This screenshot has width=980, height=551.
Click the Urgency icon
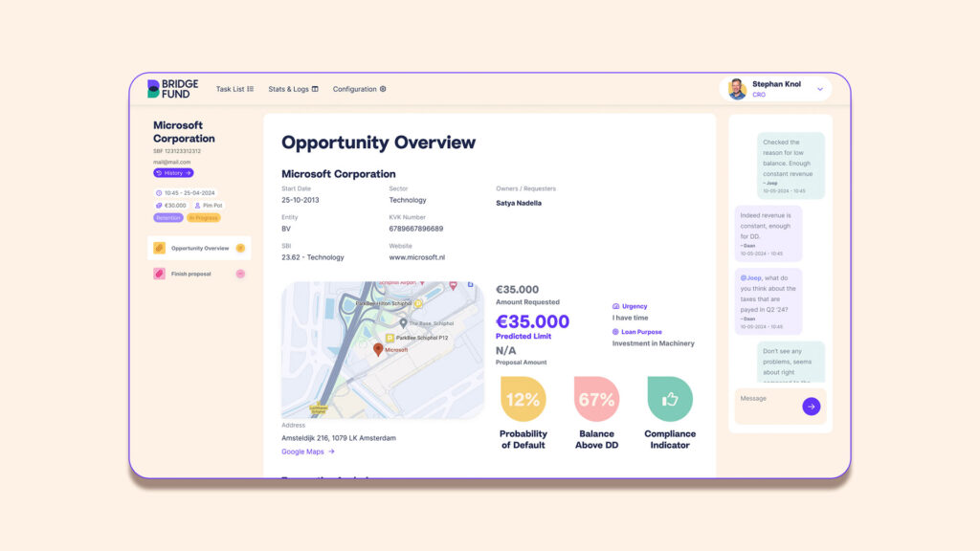[x=615, y=307]
